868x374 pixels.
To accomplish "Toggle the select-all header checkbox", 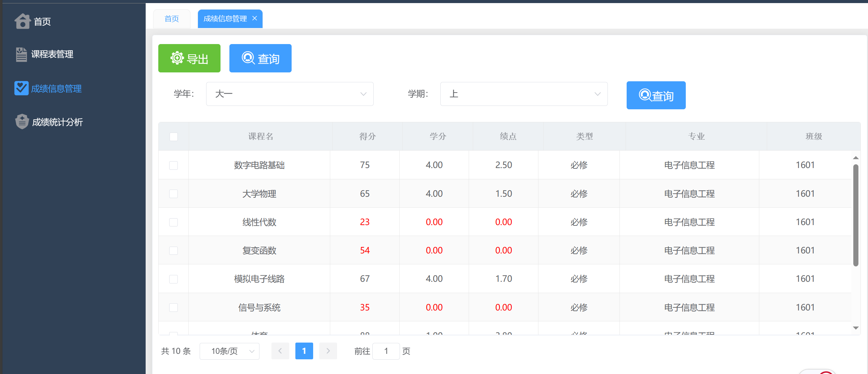I will tap(174, 137).
